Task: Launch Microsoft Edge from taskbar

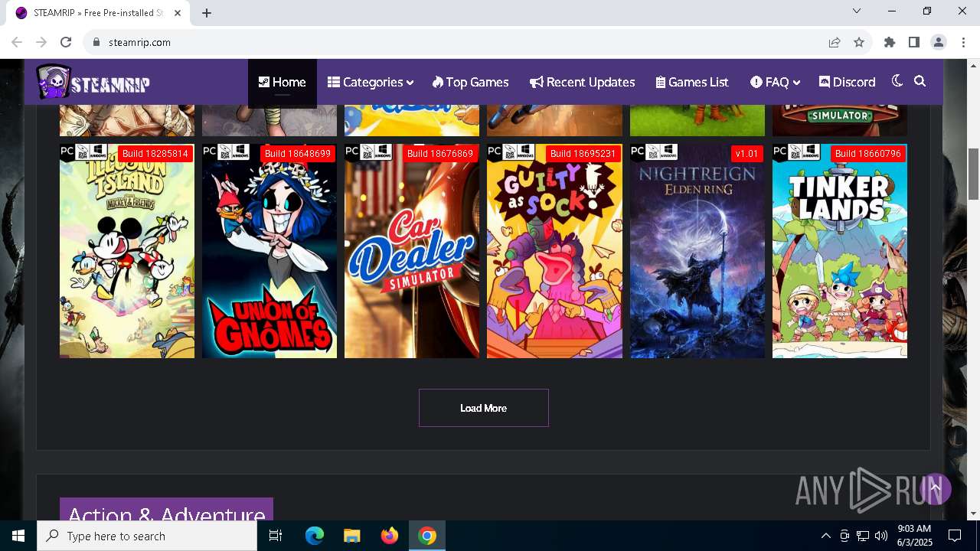Action: pyautogui.click(x=315, y=536)
